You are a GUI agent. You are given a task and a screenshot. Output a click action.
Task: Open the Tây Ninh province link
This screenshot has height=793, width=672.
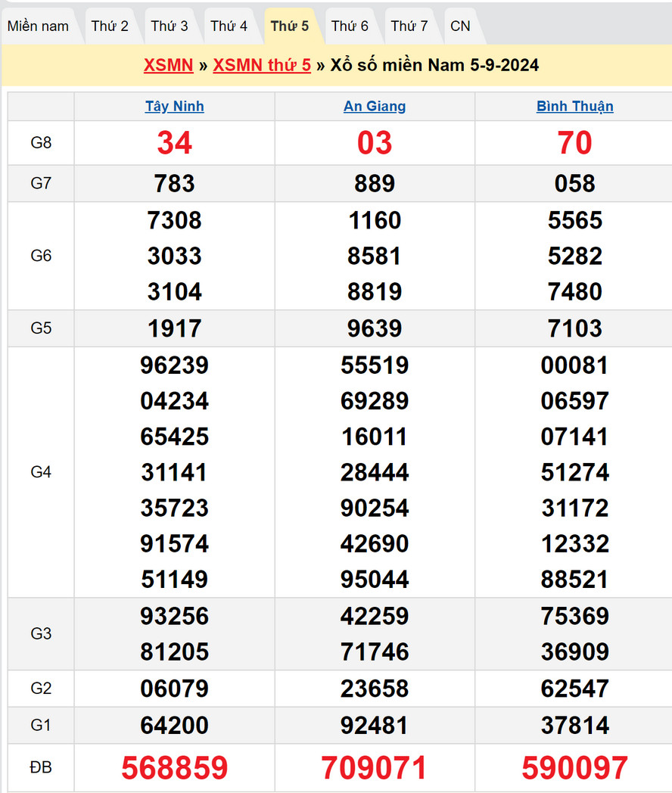174,107
